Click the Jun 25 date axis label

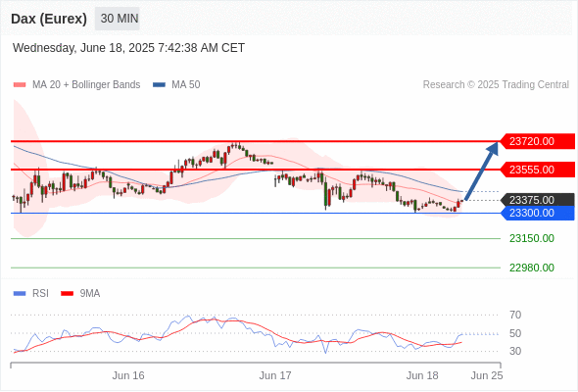pos(487,375)
